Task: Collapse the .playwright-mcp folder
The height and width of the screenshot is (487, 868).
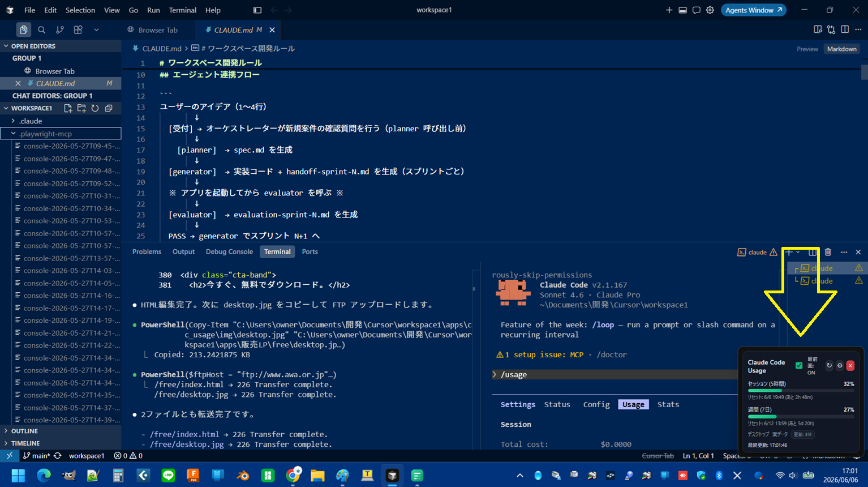Action: [x=61, y=134]
